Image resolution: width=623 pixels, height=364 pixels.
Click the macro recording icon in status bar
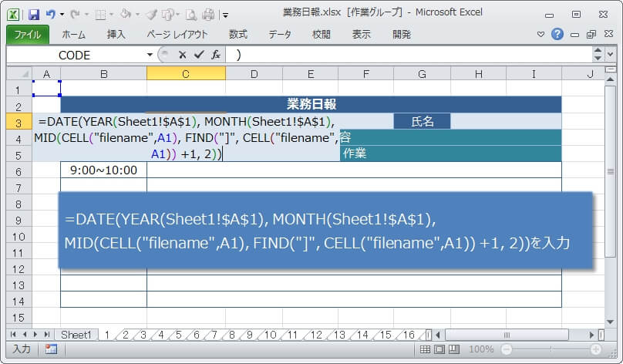coord(51,349)
